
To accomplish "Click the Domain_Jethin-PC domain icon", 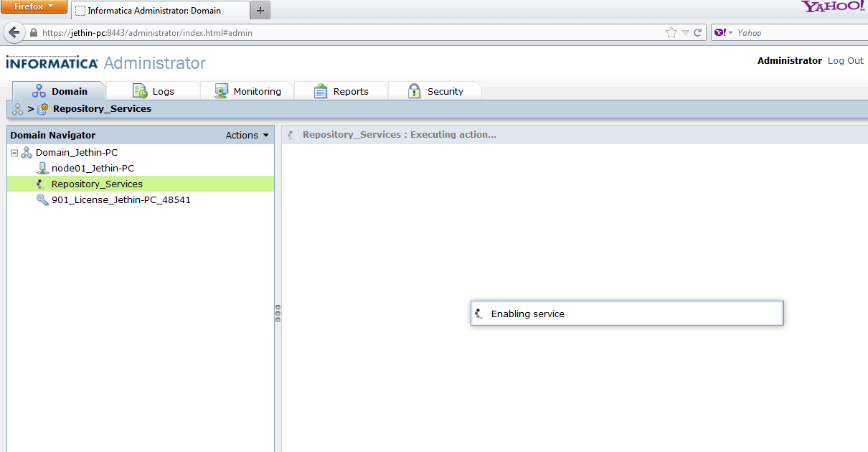I will 27,153.
